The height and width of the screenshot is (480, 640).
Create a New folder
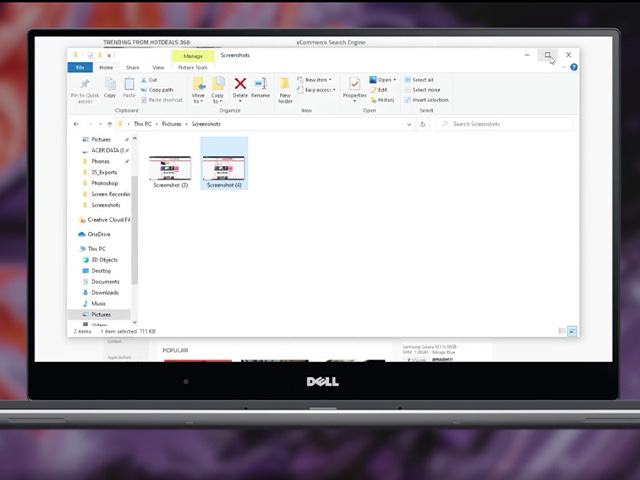(x=285, y=90)
